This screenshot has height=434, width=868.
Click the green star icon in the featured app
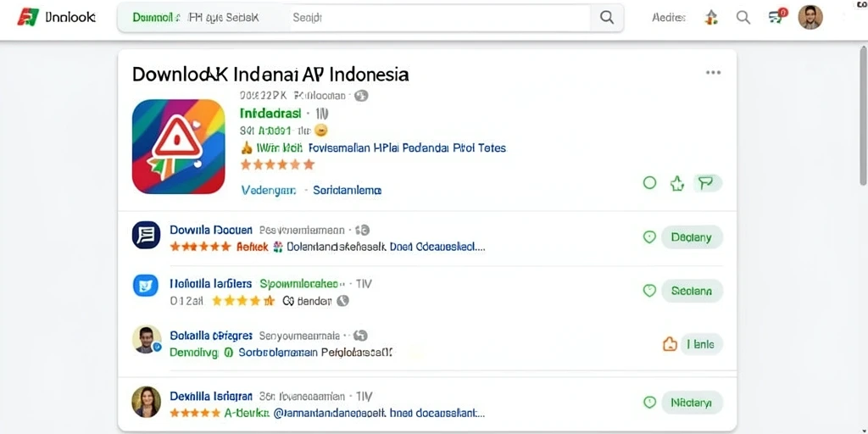click(x=677, y=183)
